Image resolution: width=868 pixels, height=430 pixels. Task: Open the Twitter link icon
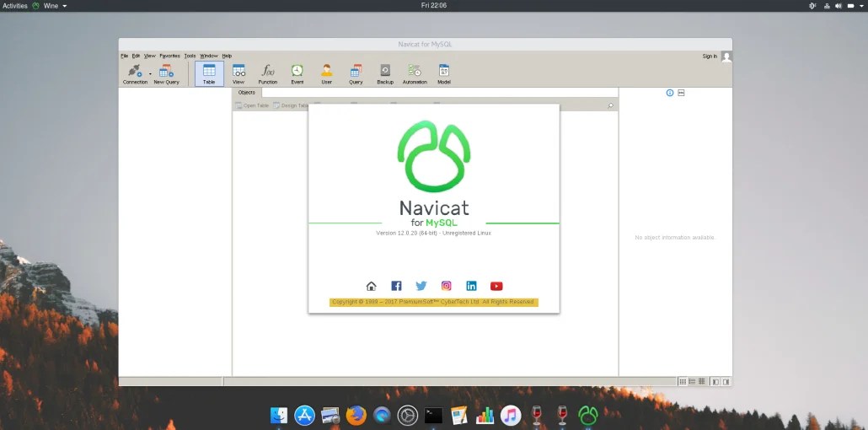[x=421, y=286]
